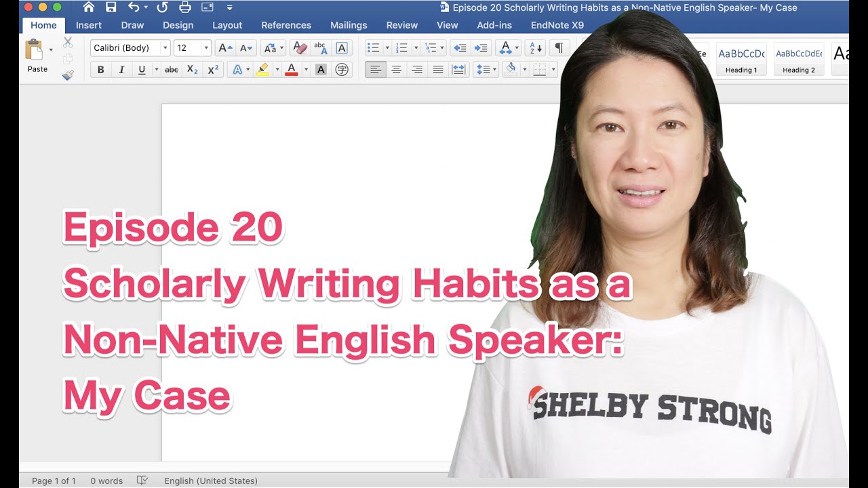Click the Text Effects outlined A icon
Viewport: 868px width, 488px height.
click(x=237, y=69)
